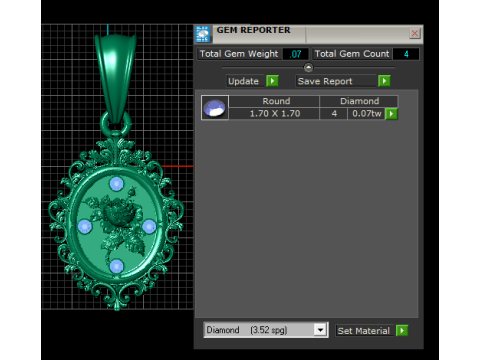Click the green arrow beside 0.07tw

pyautogui.click(x=391, y=114)
